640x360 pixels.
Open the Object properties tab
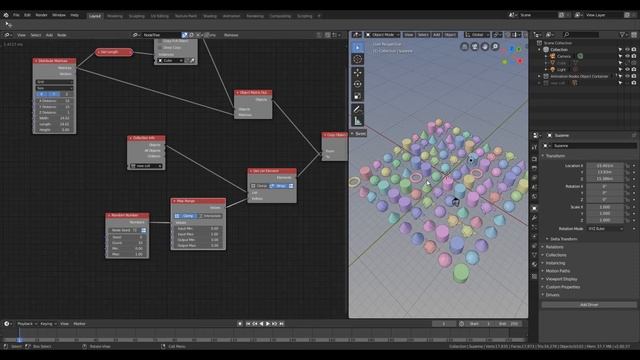coord(534,208)
